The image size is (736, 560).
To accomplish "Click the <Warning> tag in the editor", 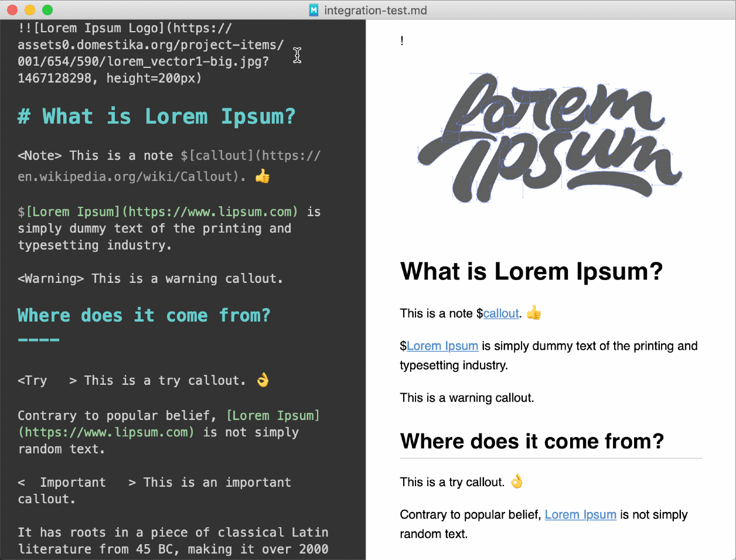I will (x=51, y=278).
